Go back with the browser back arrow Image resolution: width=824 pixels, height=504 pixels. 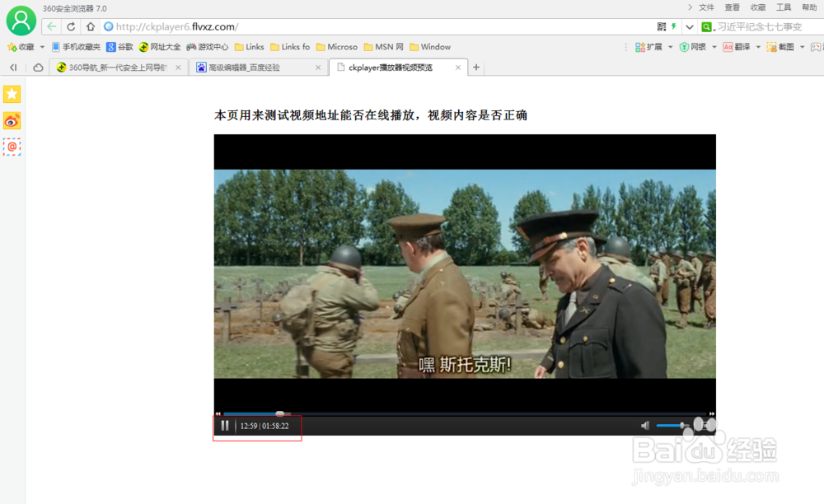[x=51, y=26]
